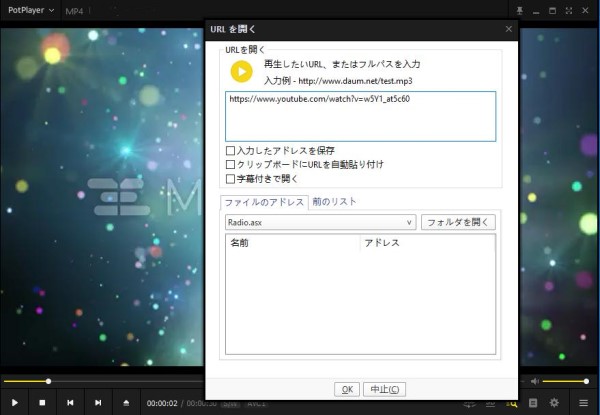
Task: Skip to the next track
Action: click(98, 402)
